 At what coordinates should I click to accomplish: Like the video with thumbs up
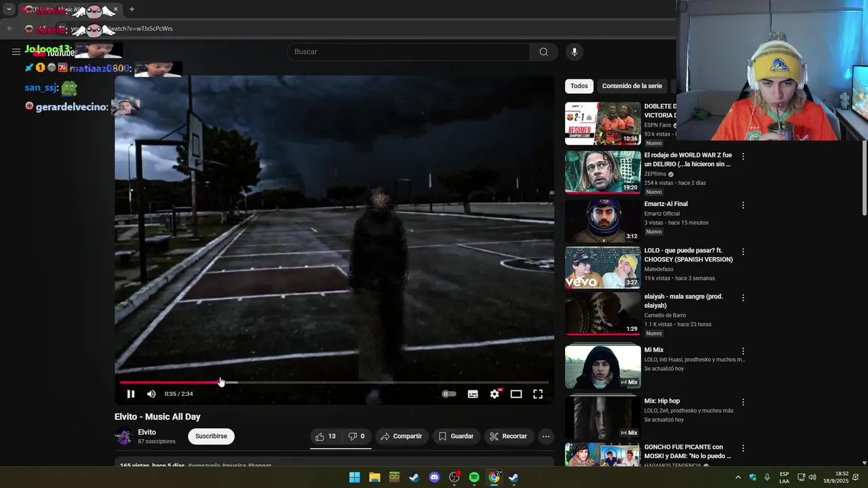(325, 436)
